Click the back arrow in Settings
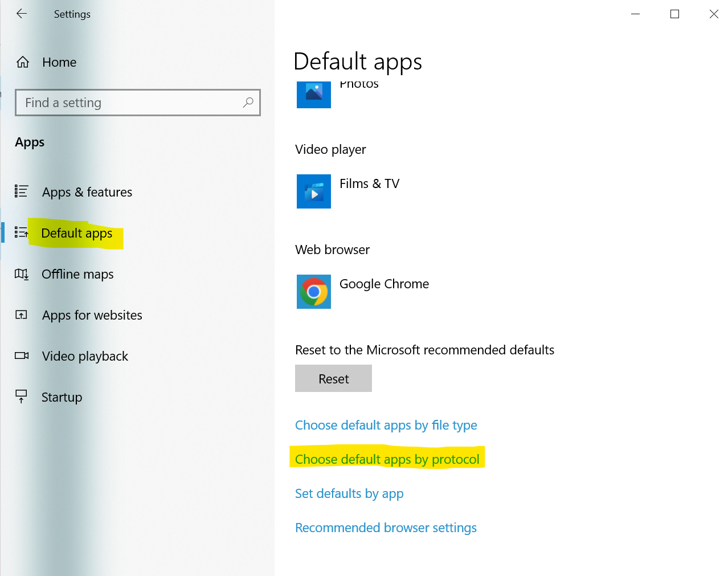The width and height of the screenshot is (728, 576). (x=22, y=14)
